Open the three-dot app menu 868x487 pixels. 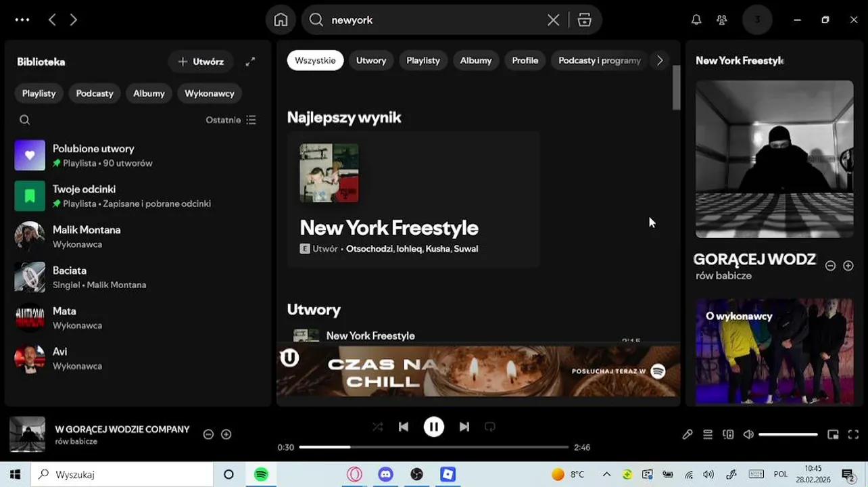(22, 20)
